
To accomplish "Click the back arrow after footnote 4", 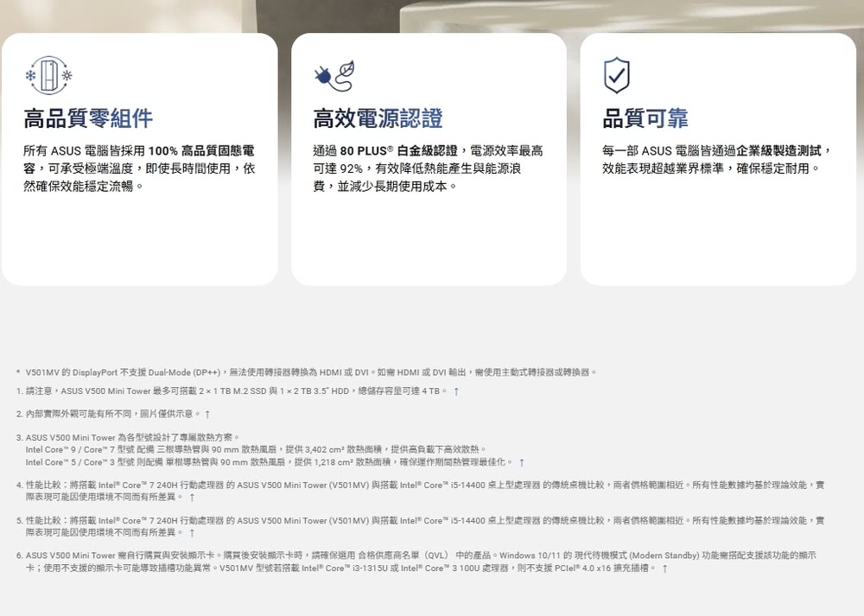I will (191, 497).
